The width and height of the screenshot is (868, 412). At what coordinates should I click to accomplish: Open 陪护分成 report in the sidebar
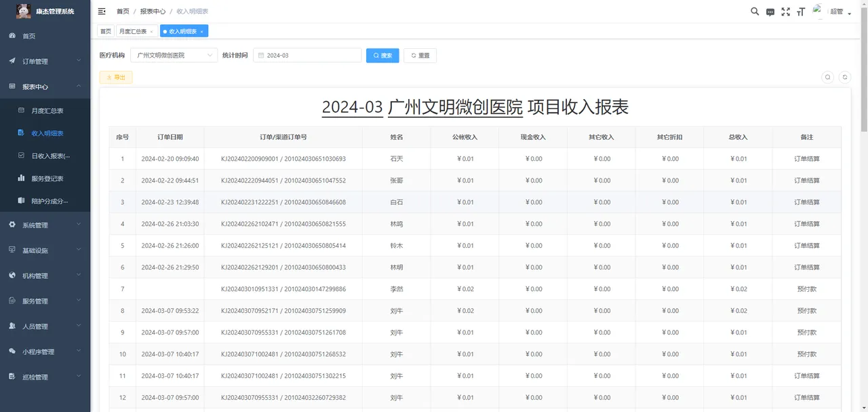tap(45, 202)
